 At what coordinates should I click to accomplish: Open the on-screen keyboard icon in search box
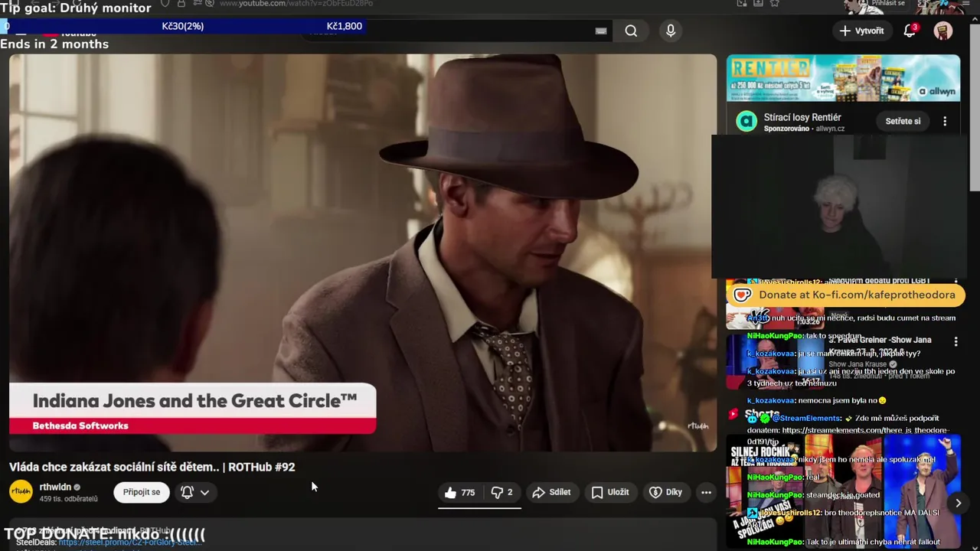[601, 31]
